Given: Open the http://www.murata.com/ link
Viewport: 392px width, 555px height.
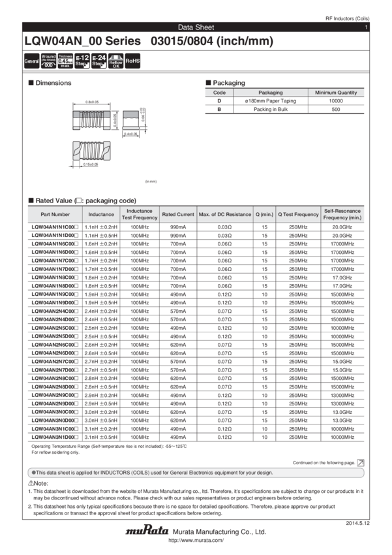Looking at the screenshot, I should [196, 540].
